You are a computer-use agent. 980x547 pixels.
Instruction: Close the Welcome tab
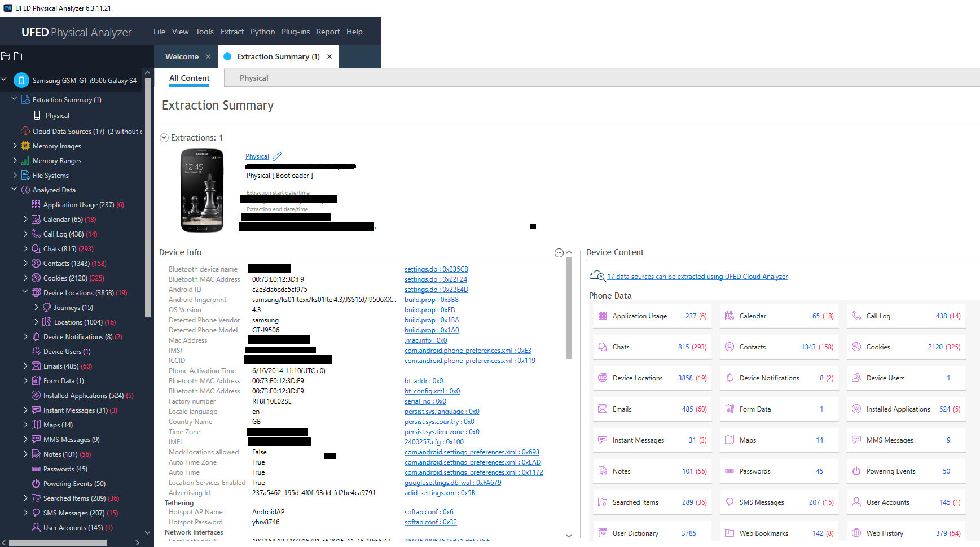tap(208, 56)
